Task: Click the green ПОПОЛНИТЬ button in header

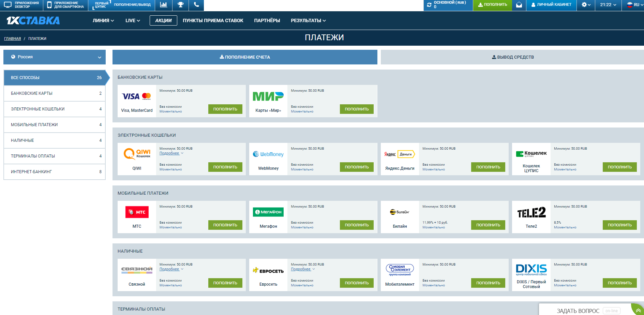Action: [492, 5]
